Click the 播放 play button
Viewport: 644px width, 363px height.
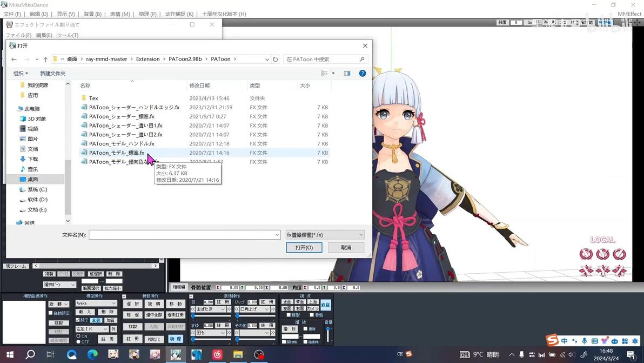290,329
